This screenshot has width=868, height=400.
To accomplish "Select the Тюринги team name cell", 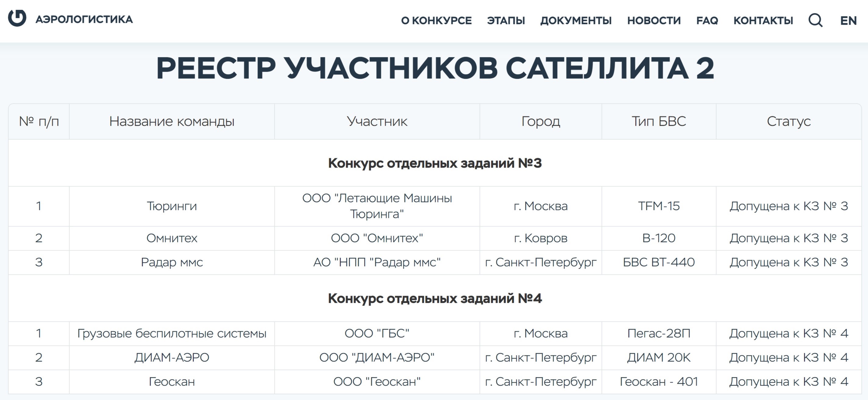I will point(172,206).
